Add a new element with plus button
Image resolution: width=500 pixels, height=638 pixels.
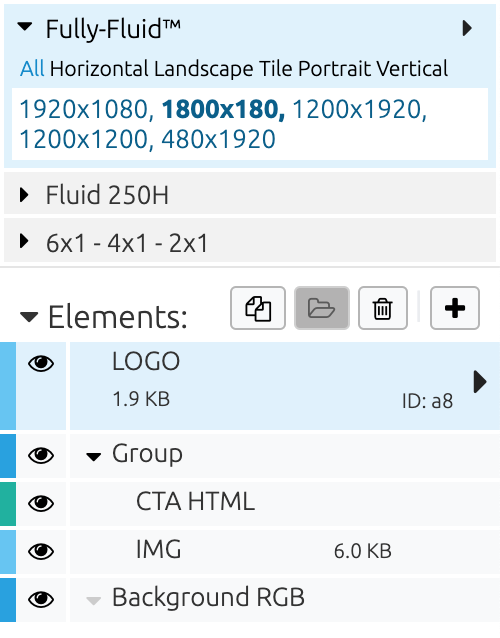455,308
